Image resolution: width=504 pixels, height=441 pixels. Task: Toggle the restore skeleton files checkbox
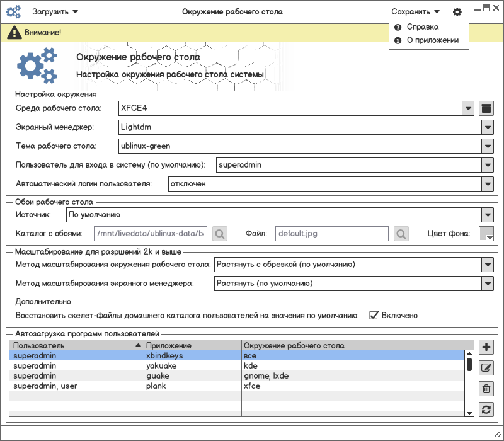tap(374, 315)
